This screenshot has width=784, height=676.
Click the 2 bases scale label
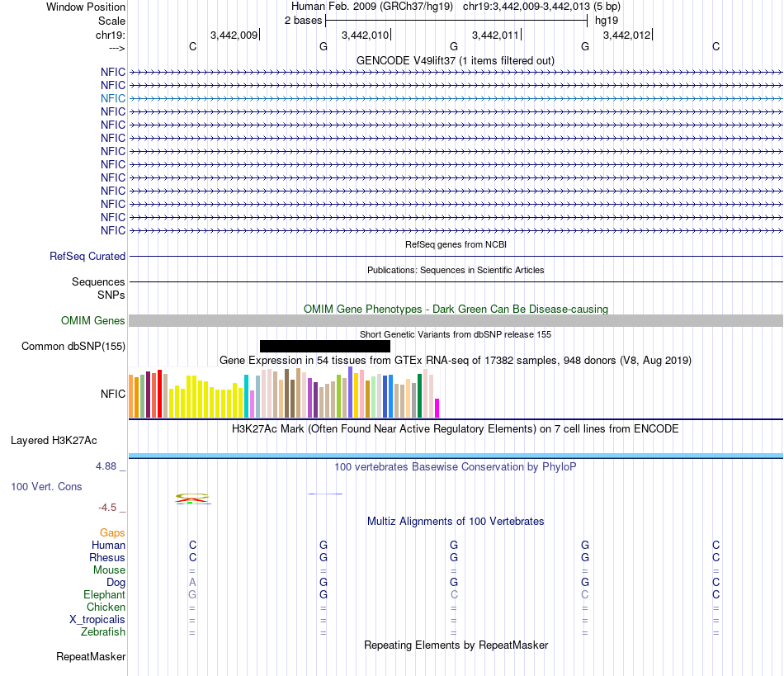(x=304, y=21)
